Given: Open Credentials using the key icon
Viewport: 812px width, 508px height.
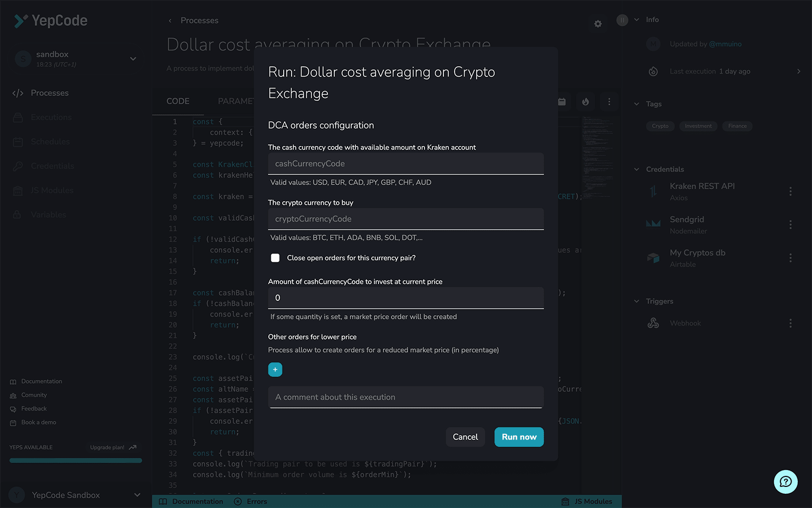Looking at the screenshot, I should tap(17, 165).
